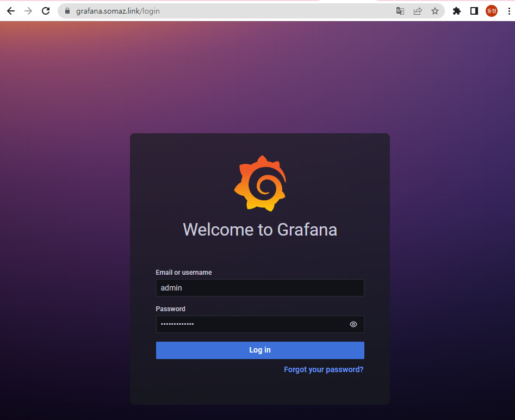Open the browser extensions puzzle icon

click(x=456, y=11)
